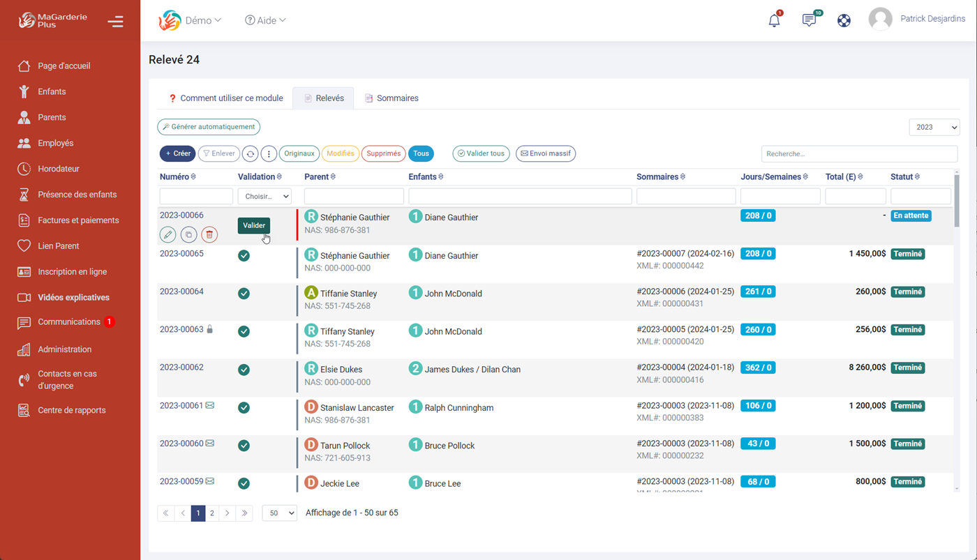Open the messages chat icon in header

[x=809, y=20]
